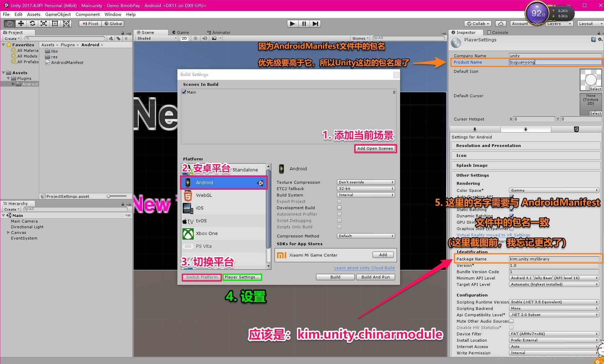
Task: Click Build And Run button
Action: click(375, 277)
